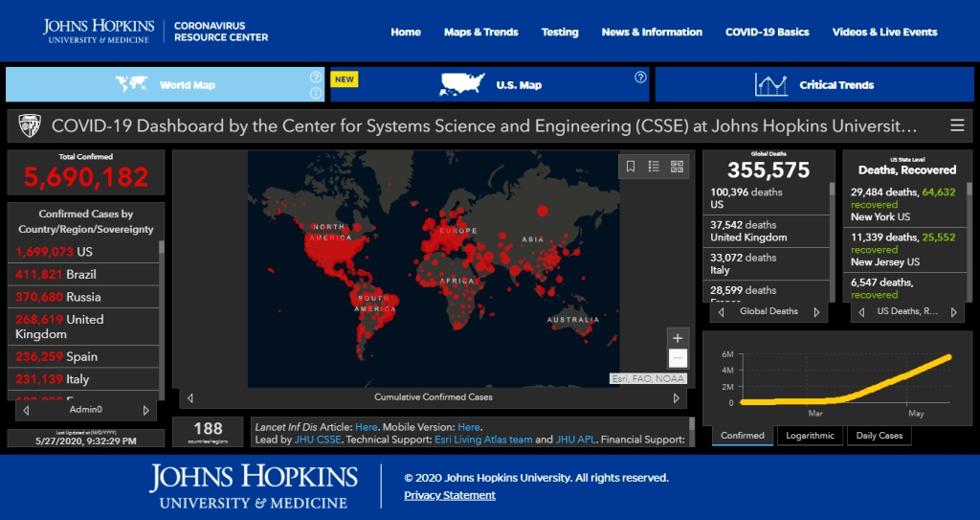Click the info icon on World Map tab
Viewport: 980px width, 520px height.
pos(315,93)
